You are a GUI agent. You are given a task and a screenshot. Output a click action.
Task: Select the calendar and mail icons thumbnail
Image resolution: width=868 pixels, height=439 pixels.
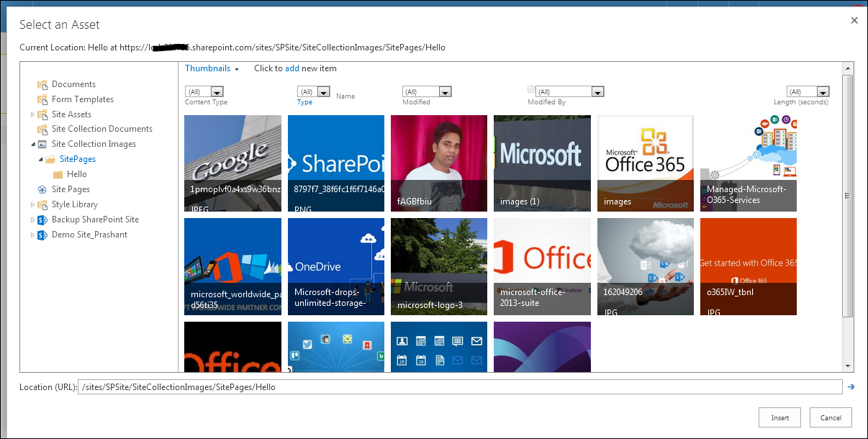439,347
